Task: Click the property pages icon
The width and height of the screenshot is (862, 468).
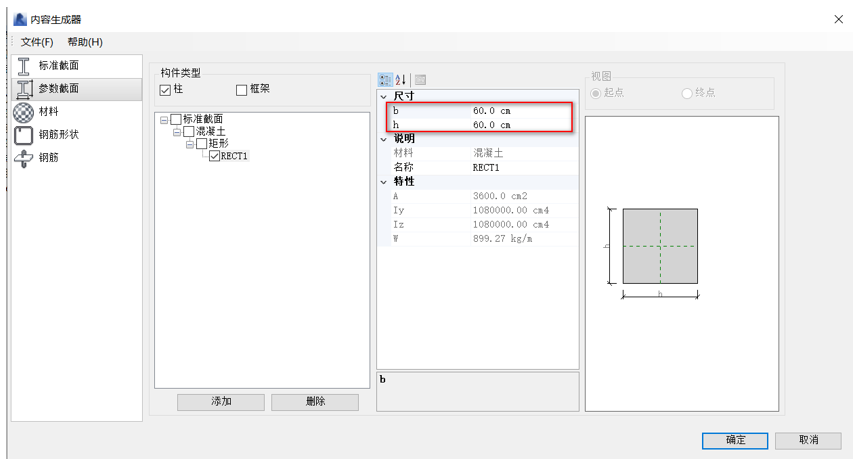Action: 420,80
